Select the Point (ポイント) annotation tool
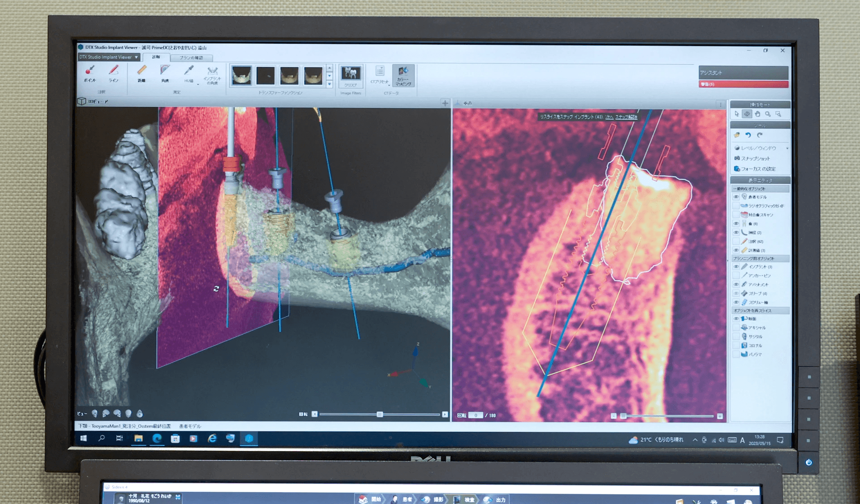Screen dimensions: 860x504 coord(90,74)
